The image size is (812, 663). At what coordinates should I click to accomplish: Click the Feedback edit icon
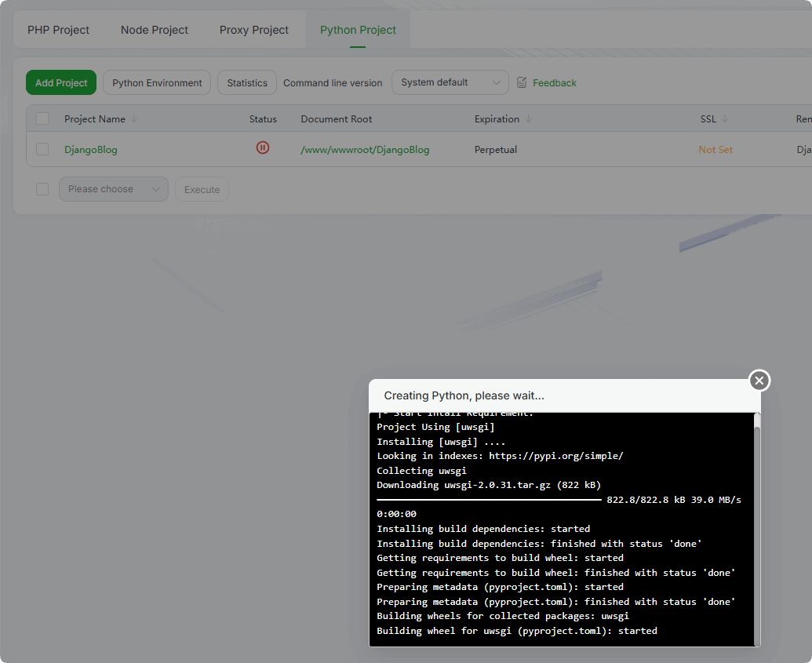pyautogui.click(x=522, y=82)
